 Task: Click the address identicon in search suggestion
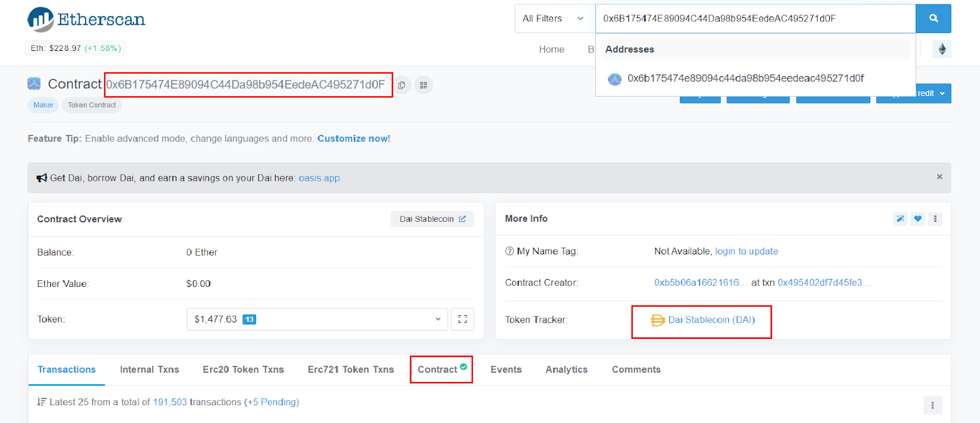[614, 78]
